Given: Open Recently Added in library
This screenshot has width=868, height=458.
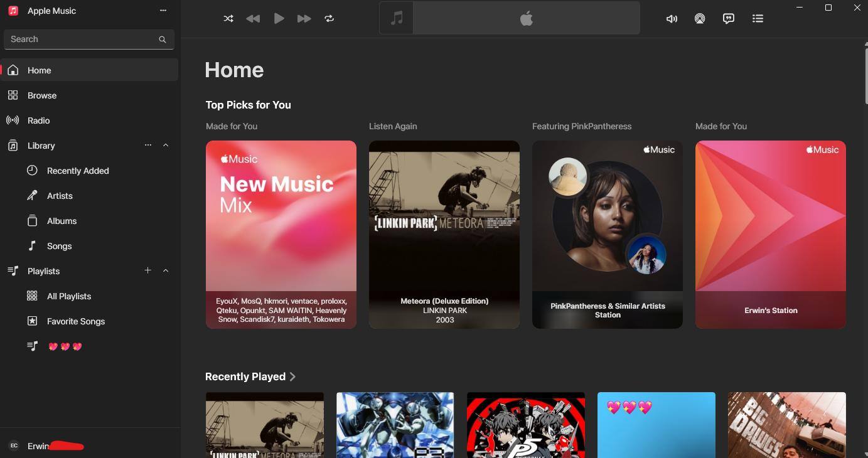Looking at the screenshot, I should tap(78, 171).
